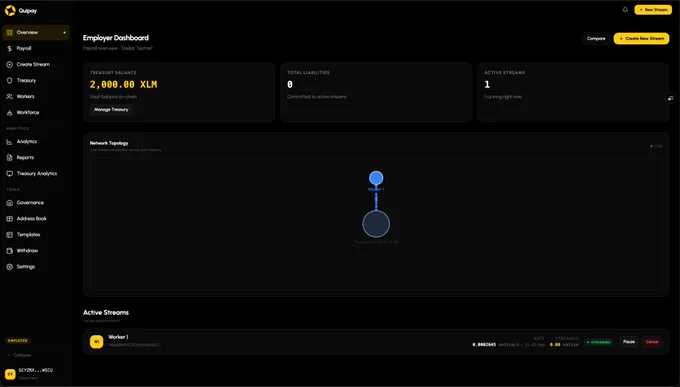Viewport: 680px width, 387px height.
Task: Click the Compare button
Action: tap(596, 39)
